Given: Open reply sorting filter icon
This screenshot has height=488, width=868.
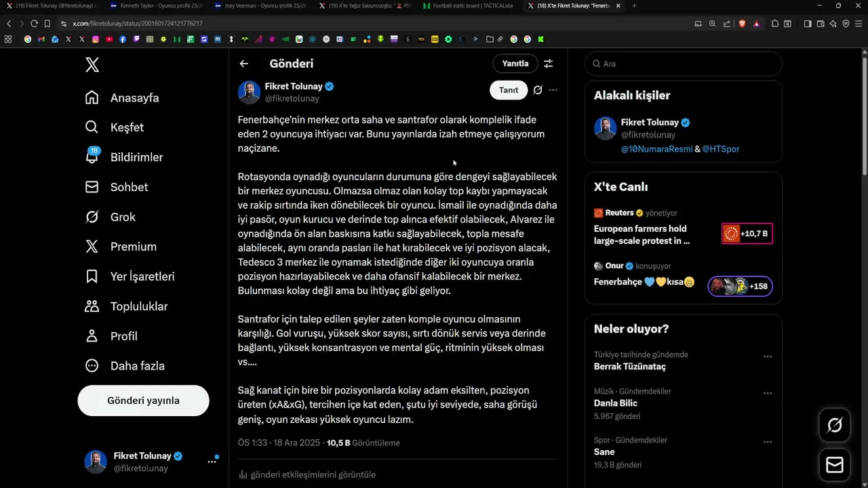Looking at the screenshot, I should point(548,64).
